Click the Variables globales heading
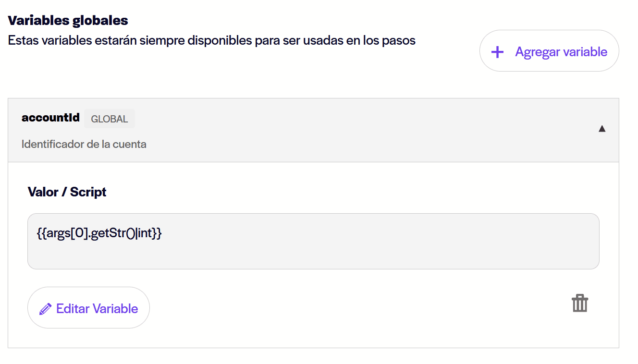The width and height of the screenshot is (638, 364). pos(68,21)
